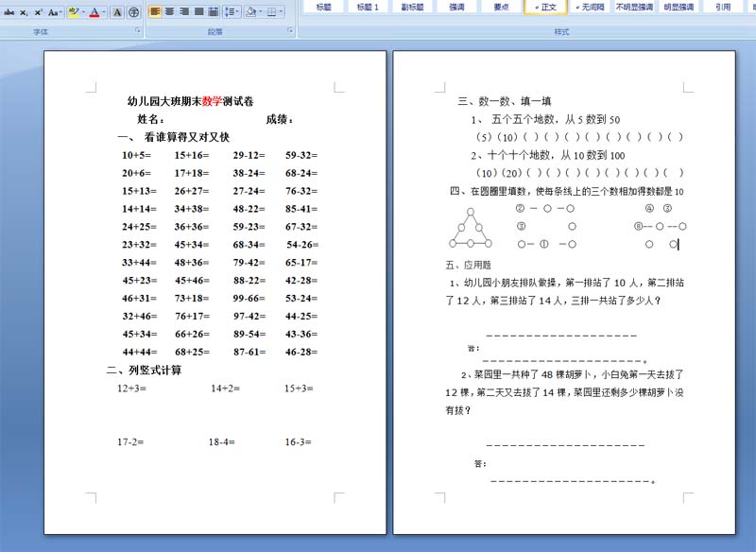Apply the 无间隔 style
This screenshot has width=756, height=552.
[x=590, y=7]
